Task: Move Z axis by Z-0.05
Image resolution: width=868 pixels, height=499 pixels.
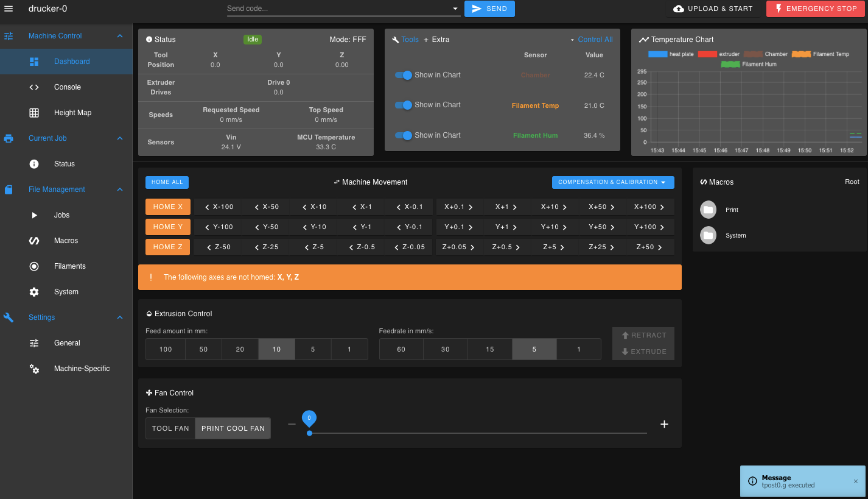Action: 410,247
